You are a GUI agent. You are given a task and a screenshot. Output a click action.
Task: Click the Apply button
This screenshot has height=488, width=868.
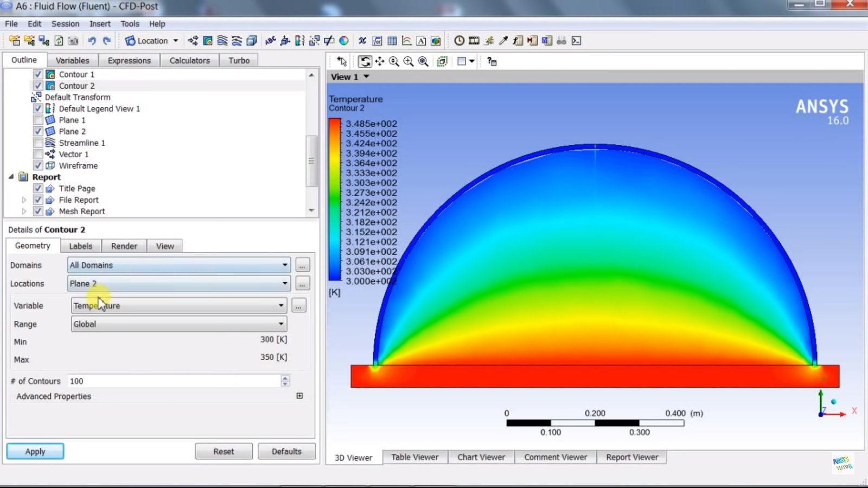35,451
